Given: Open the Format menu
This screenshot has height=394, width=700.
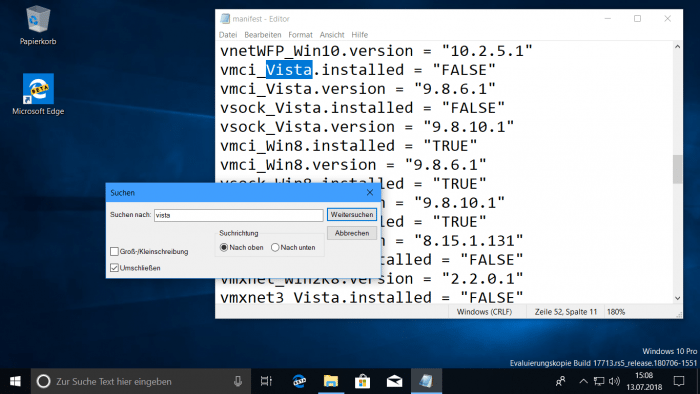Looking at the screenshot, I should pyautogui.click(x=300, y=35).
